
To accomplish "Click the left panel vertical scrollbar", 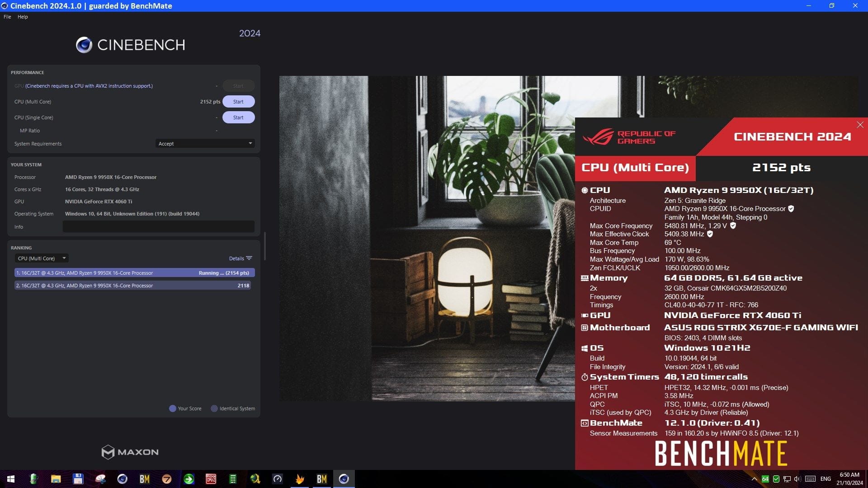I will [x=264, y=246].
